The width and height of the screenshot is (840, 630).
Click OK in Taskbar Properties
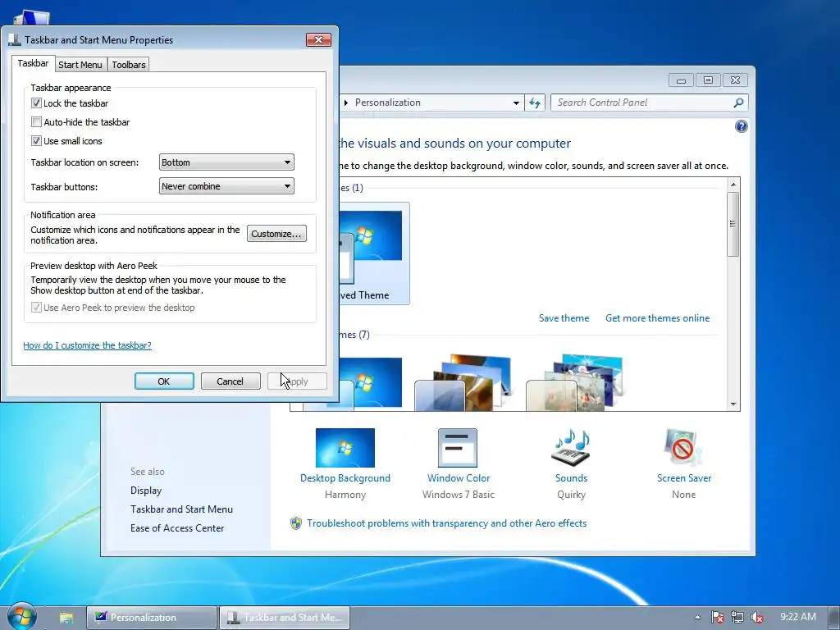point(164,381)
